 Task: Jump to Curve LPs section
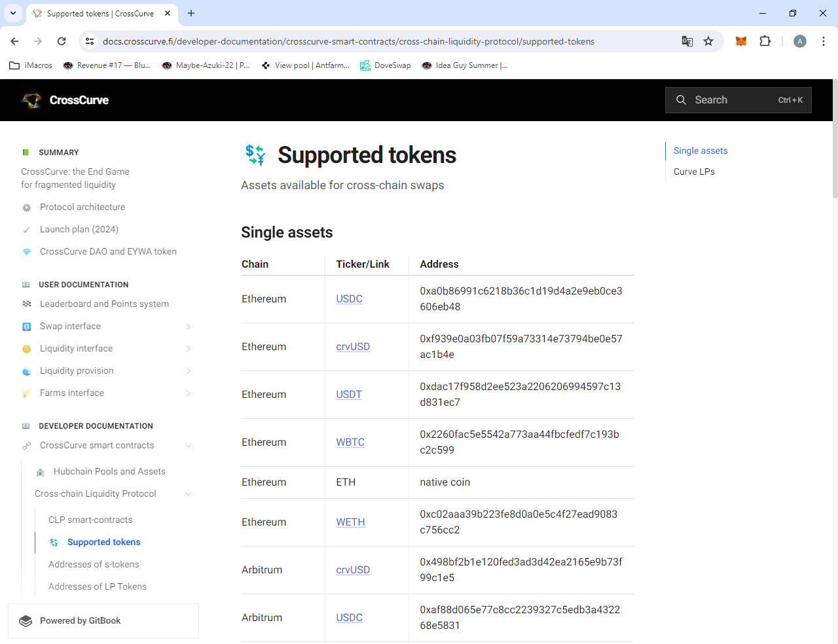coord(694,171)
